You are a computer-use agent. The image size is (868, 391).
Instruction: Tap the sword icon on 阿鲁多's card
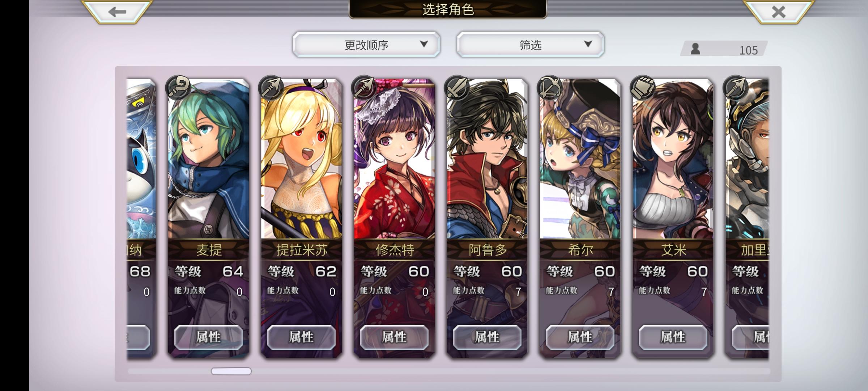pyautogui.click(x=457, y=88)
